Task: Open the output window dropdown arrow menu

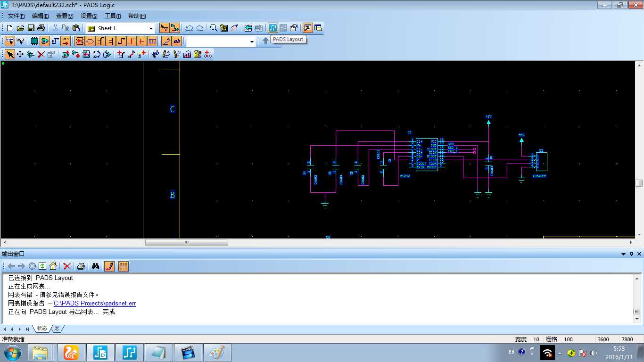Action: click(624, 254)
